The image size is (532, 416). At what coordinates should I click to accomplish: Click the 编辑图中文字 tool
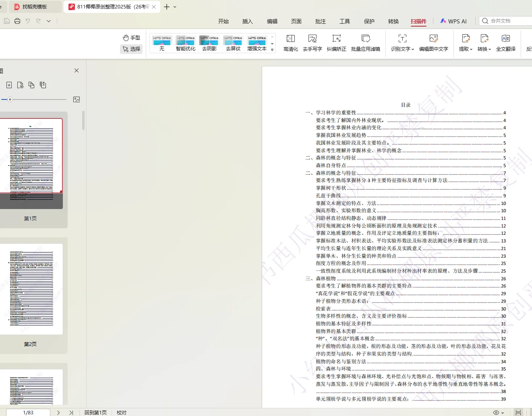click(434, 43)
